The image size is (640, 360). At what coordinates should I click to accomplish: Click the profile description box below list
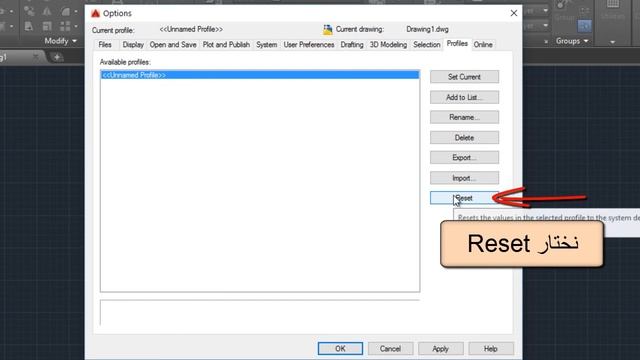(260, 312)
